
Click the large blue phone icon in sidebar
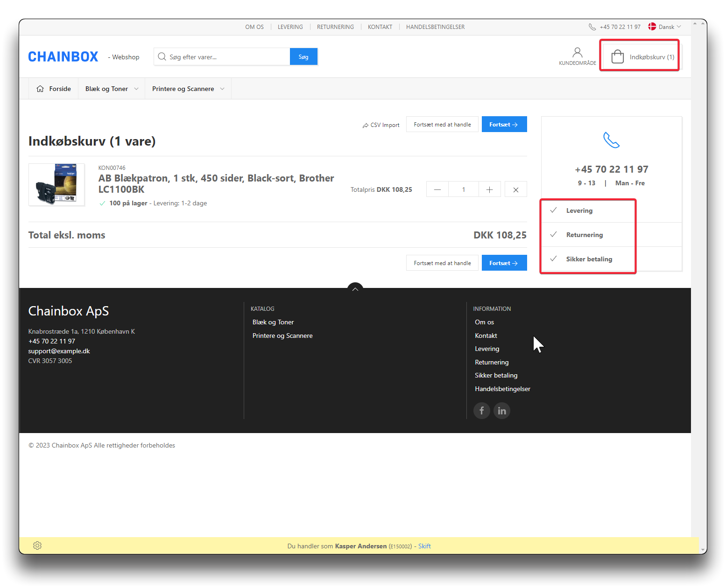click(x=612, y=140)
